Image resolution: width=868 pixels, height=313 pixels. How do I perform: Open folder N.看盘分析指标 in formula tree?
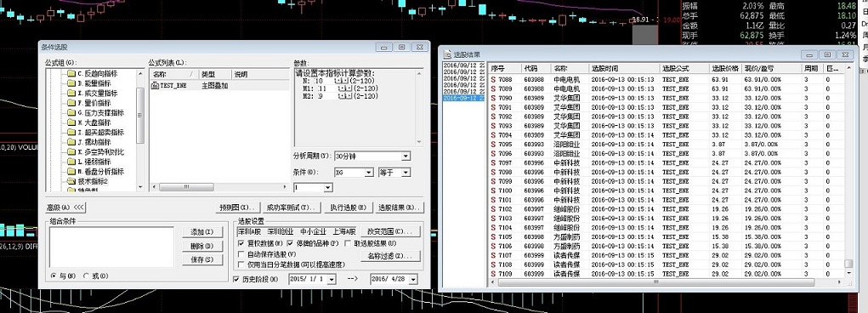point(71,172)
